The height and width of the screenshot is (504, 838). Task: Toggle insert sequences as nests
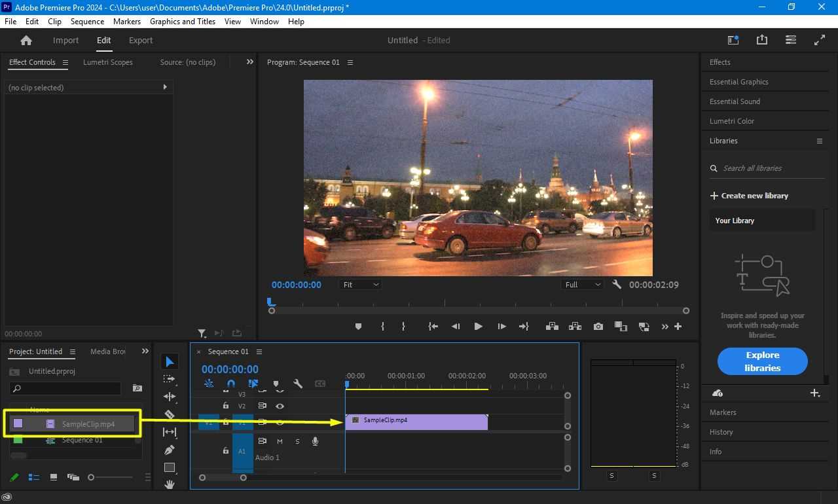209,384
